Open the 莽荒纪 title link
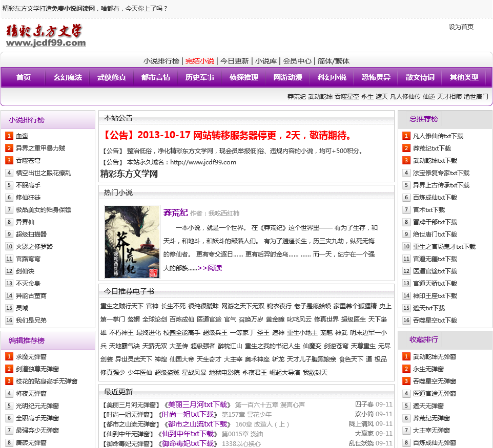Image resolution: width=493 pixels, height=448 pixels. pos(175,212)
